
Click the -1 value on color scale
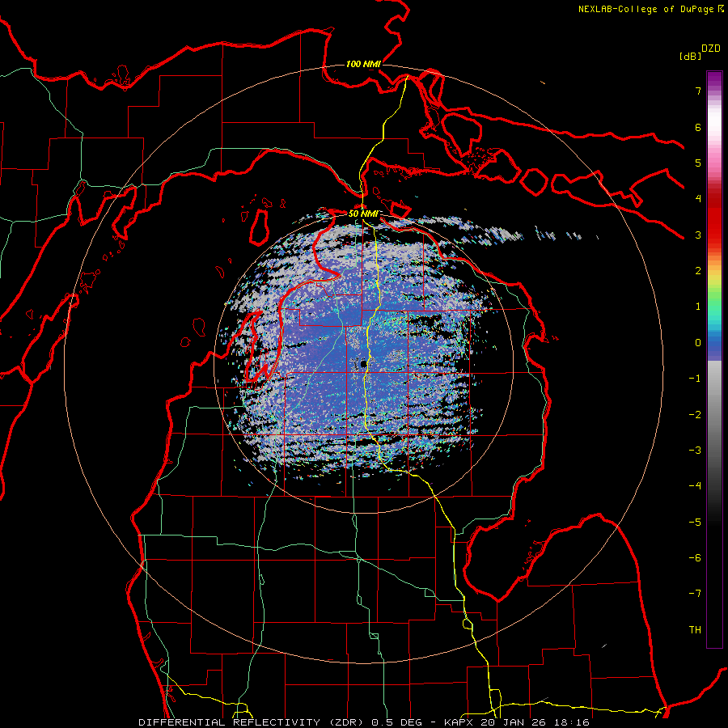click(x=695, y=379)
